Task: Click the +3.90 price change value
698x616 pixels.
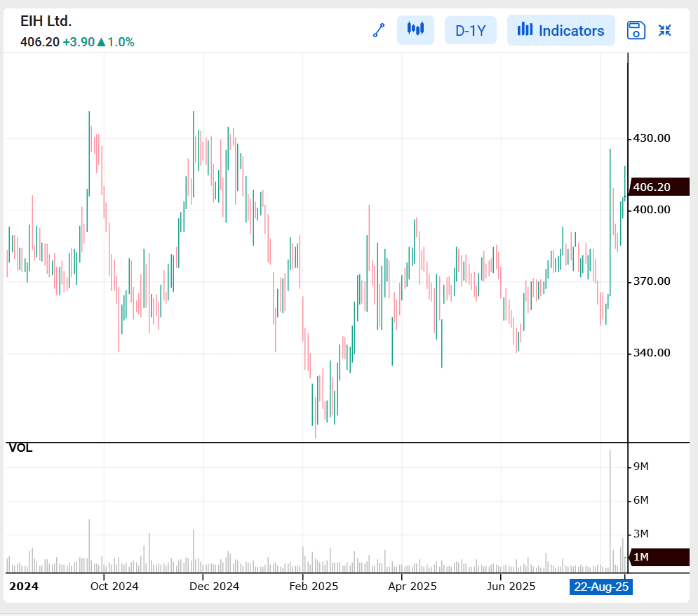Action: [79, 42]
